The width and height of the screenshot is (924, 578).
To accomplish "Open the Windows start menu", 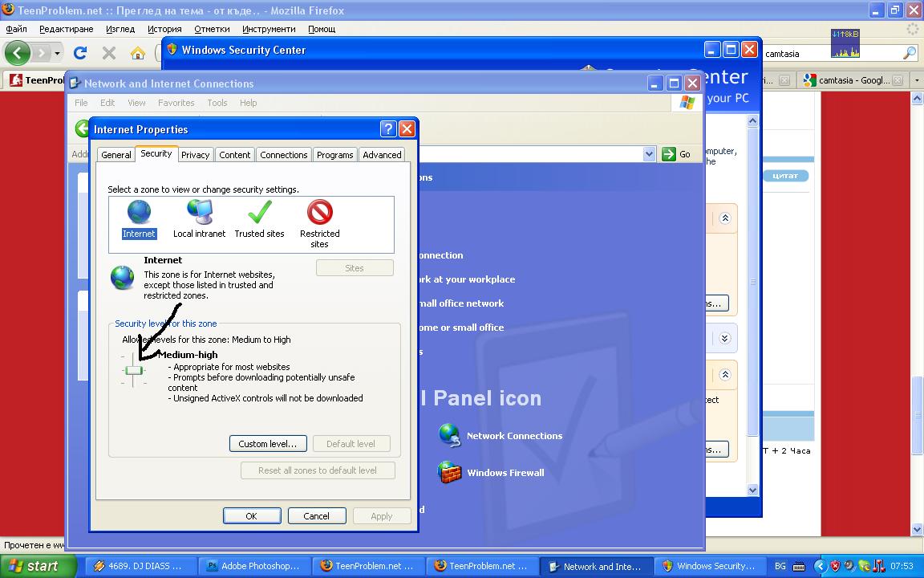I will (x=38, y=566).
